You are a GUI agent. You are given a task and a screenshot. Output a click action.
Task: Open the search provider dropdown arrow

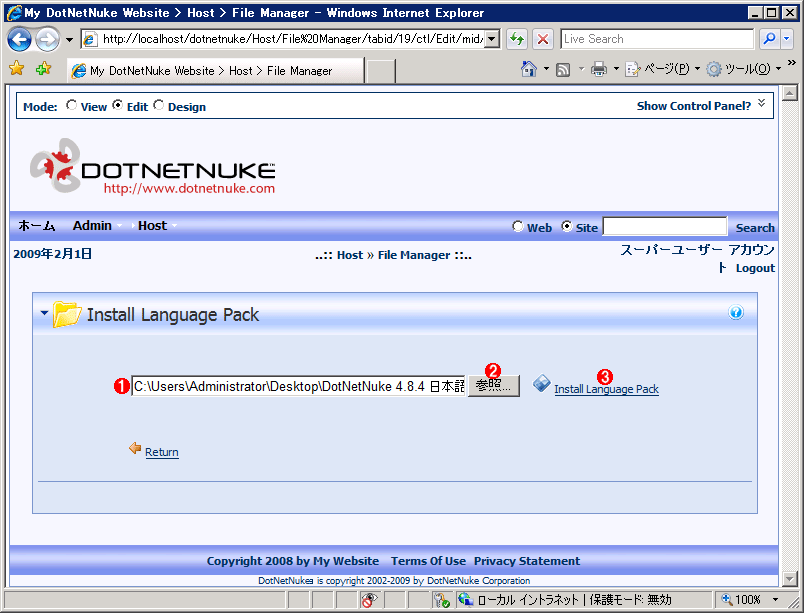click(787, 39)
